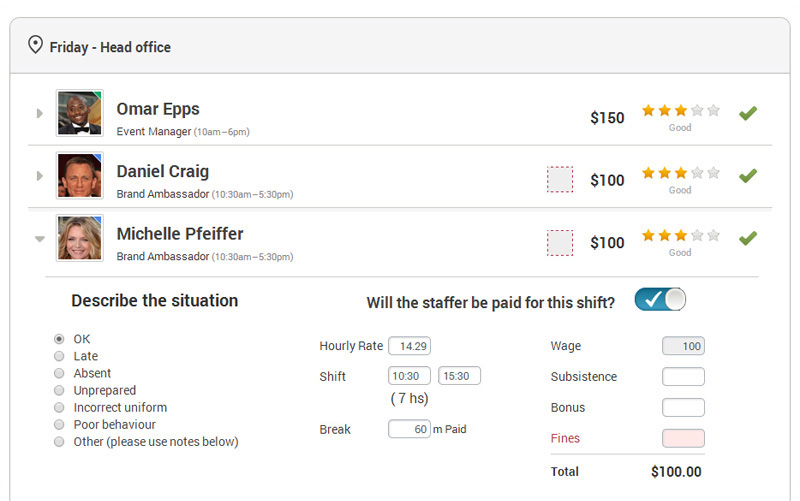Click the Omar Epps name link

[158, 110]
